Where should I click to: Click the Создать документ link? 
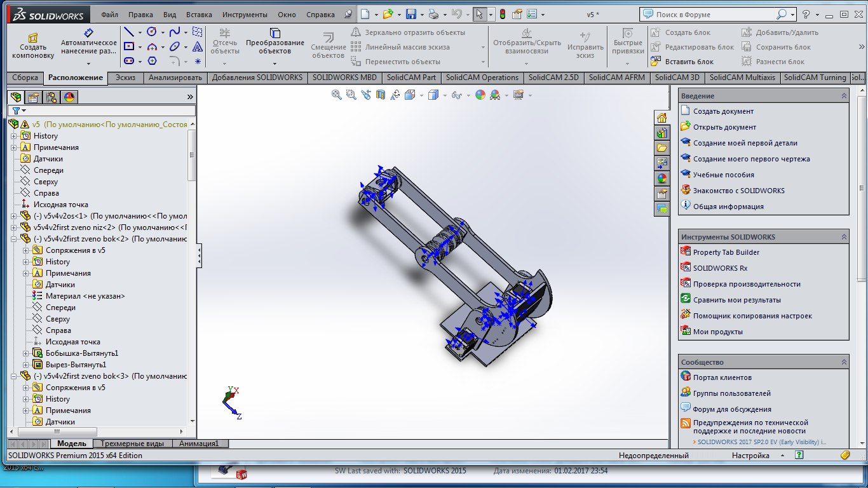(723, 111)
